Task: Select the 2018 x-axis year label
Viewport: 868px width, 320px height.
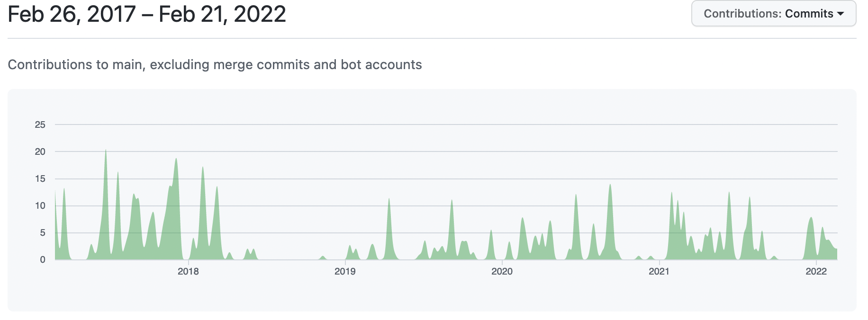Action: (188, 271)
